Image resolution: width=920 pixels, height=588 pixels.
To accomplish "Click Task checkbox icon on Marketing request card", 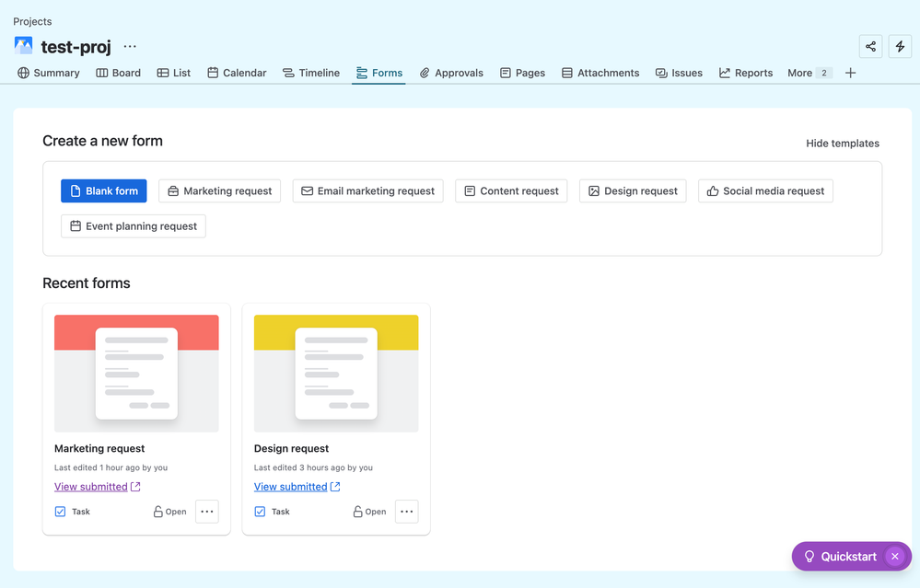I will click(61, 512).
